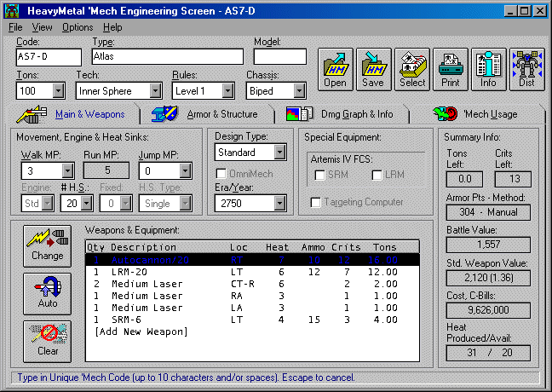Screen dimensions: 552x392
Task: Click the Model text field
Action: coord(279,57)
